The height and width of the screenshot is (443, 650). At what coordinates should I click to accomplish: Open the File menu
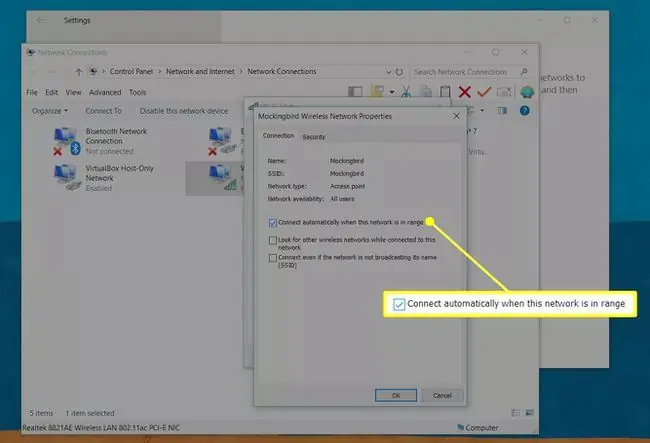coord(32,92)
